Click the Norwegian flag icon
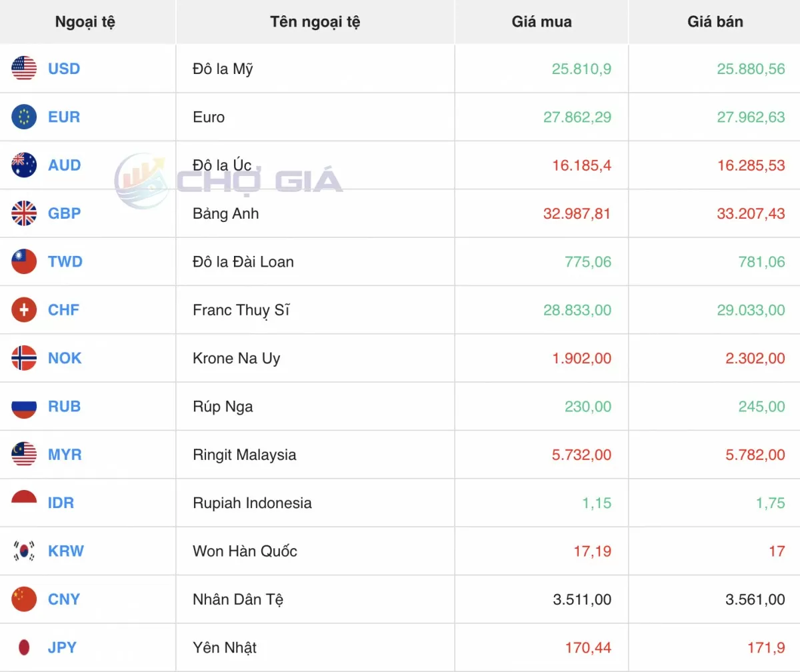Screen dimensions: 800x672 (24, 358)
